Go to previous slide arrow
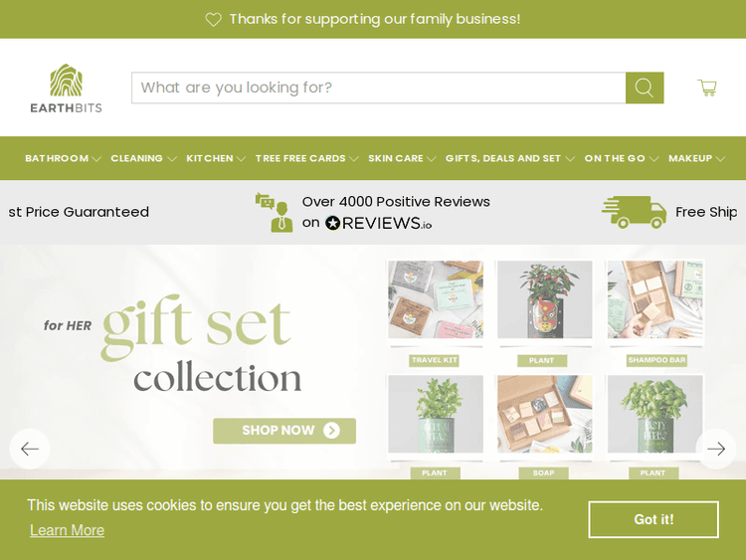The image size is (746, 560). tap(30, 449)
